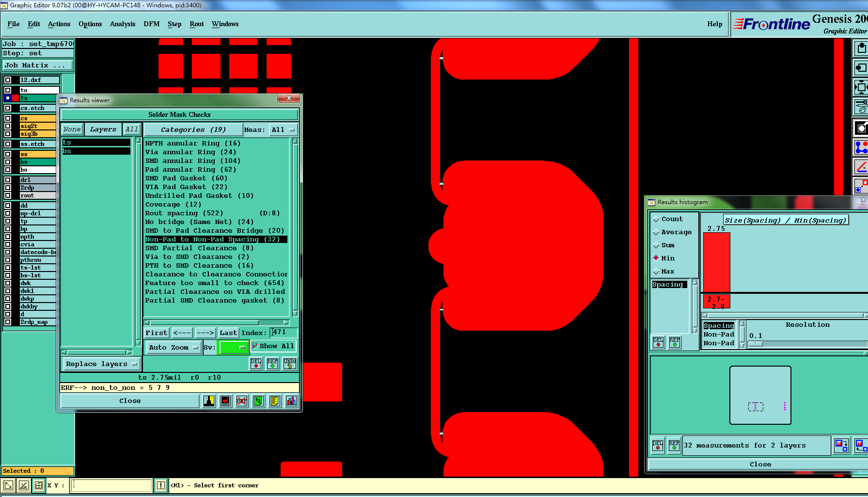Click the REF icon in Results viewer

point(272,363)
